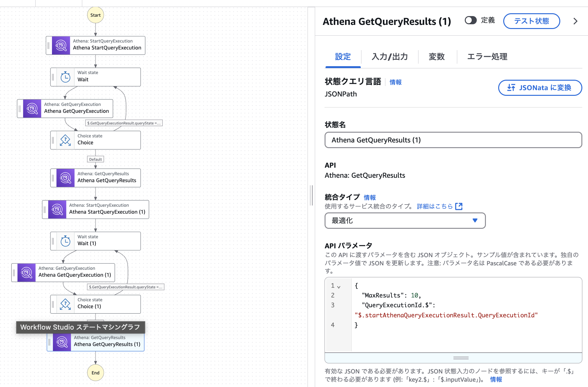Click into the 状態名 input field
This screenshot has height=387, width=588.
coord(453,140)
